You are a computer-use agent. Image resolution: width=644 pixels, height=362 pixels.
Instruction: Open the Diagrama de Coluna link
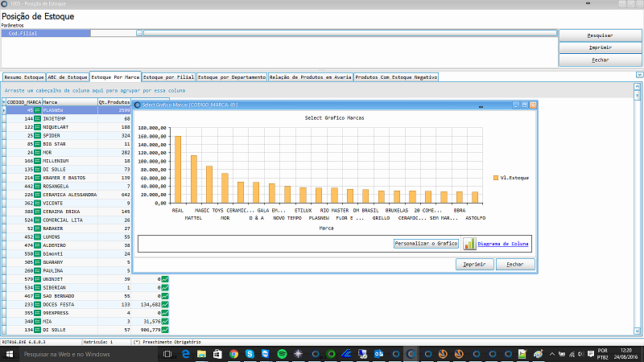pos(502,244)
